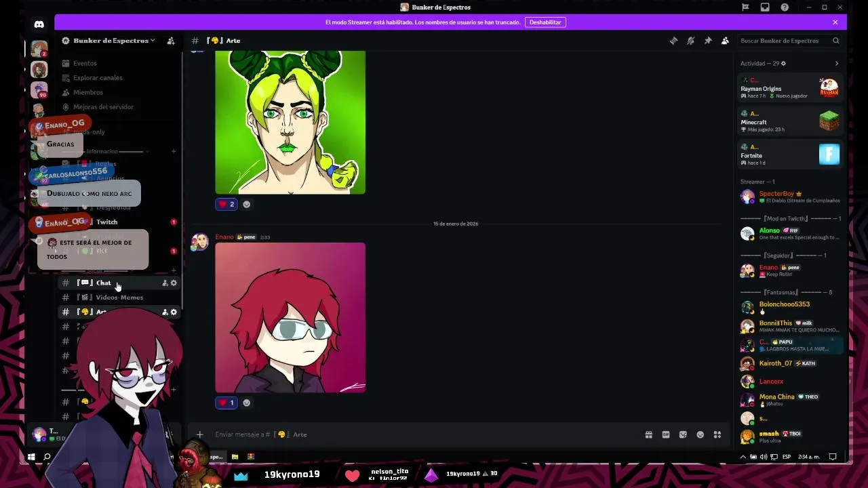The image size is (868, 488).
Task: Open Miembros in the sidebar
Action: [x=88, y=92]
